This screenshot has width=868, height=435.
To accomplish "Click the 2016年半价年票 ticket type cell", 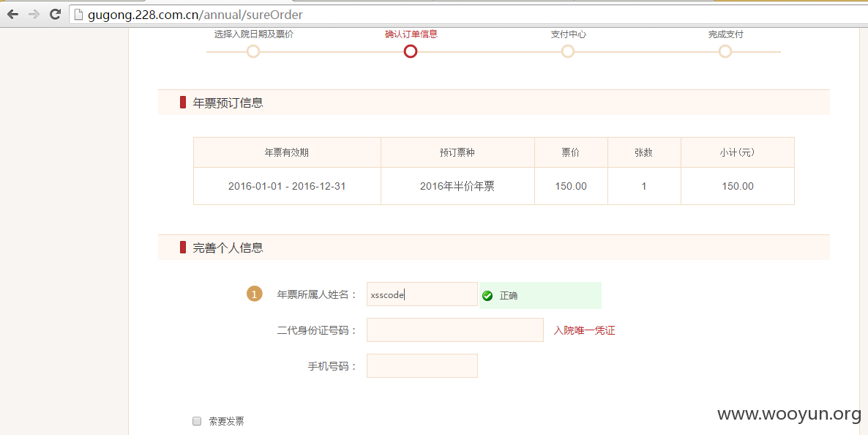I will coord(457,186).
